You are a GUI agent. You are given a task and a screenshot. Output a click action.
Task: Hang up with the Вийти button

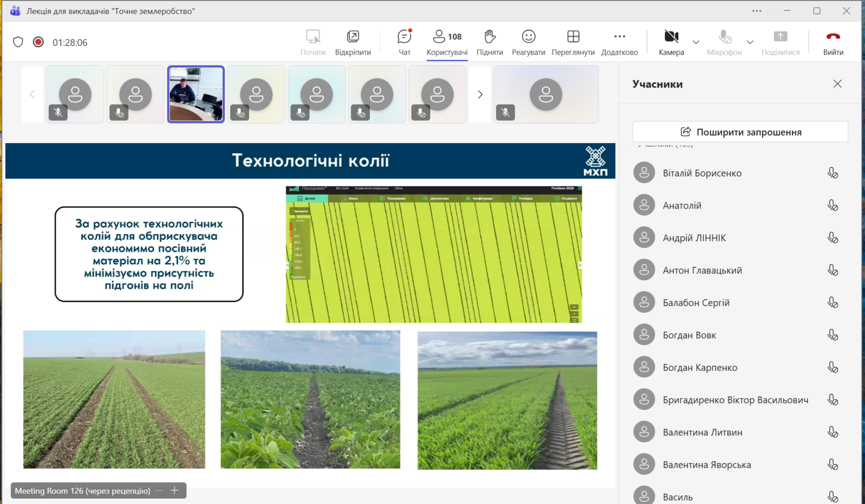coord(833,42)
